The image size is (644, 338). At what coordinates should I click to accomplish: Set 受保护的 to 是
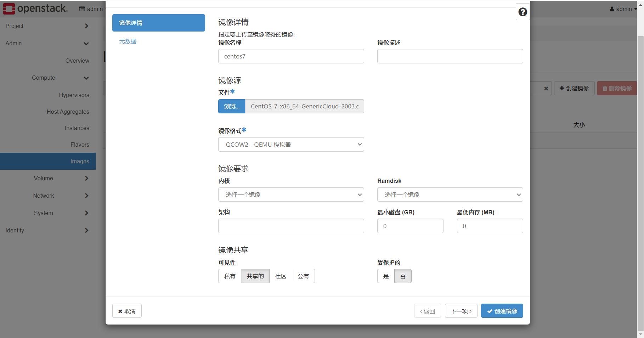tap(386, 276)
